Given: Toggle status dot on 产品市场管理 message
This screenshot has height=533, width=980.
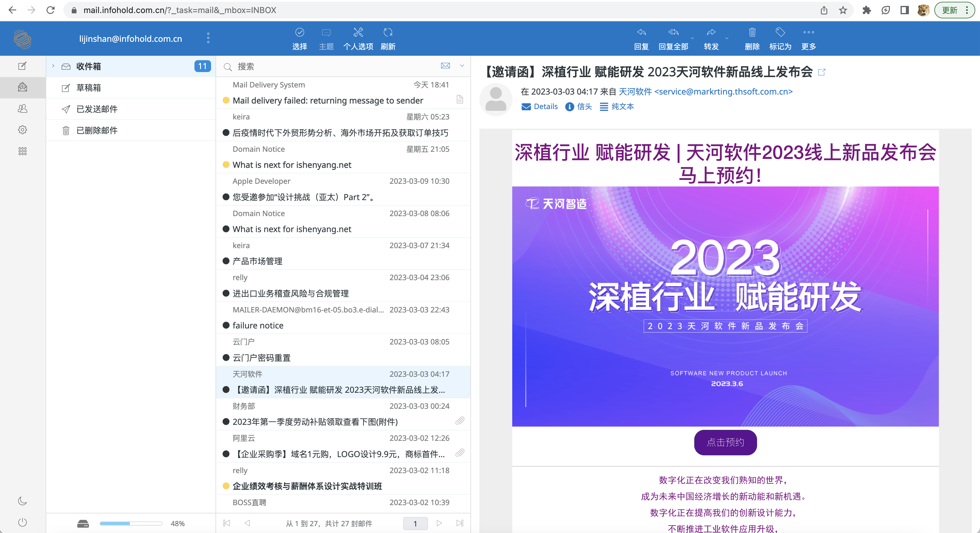Looking at the screenshot, I should pos(226,261).
